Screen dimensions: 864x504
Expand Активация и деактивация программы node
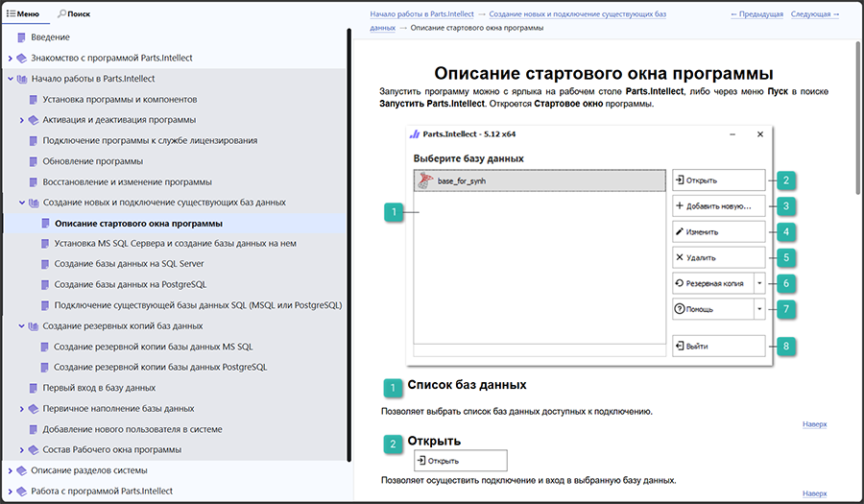(21, 120)
